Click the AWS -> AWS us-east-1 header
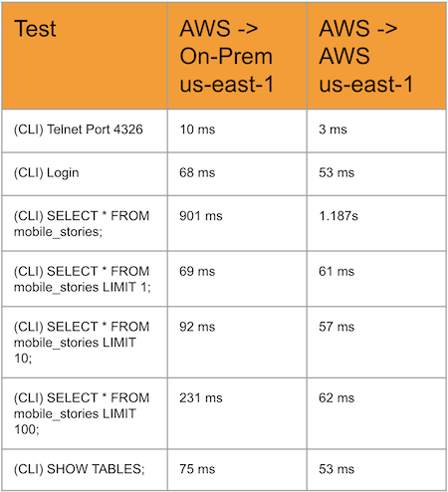 coord(376,56)
